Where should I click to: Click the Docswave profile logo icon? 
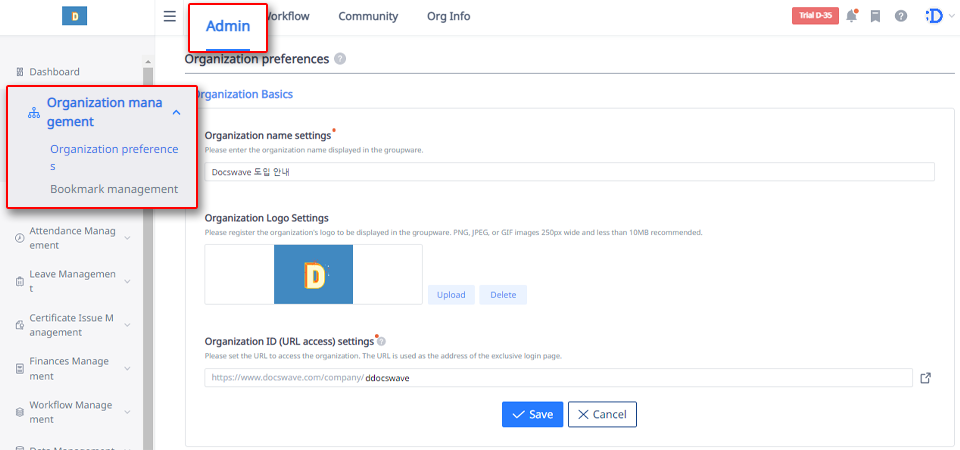tap(934, 16)
